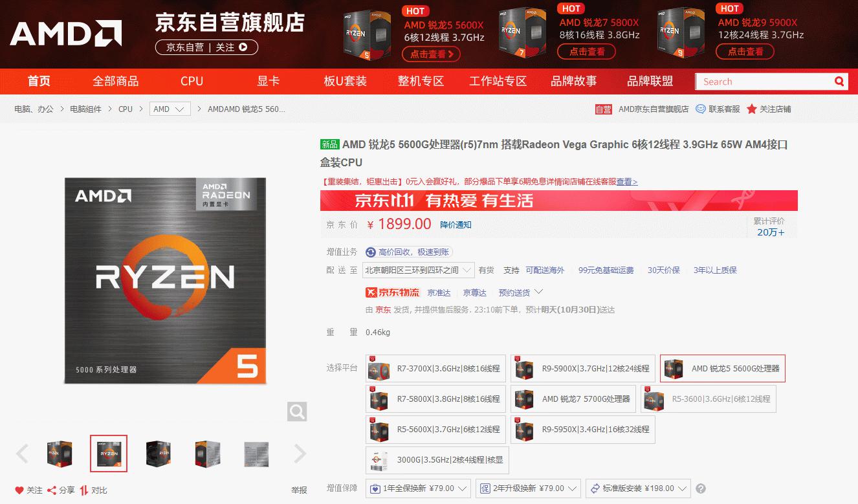Click the 京东物流 logo

[x=393, y=292]
